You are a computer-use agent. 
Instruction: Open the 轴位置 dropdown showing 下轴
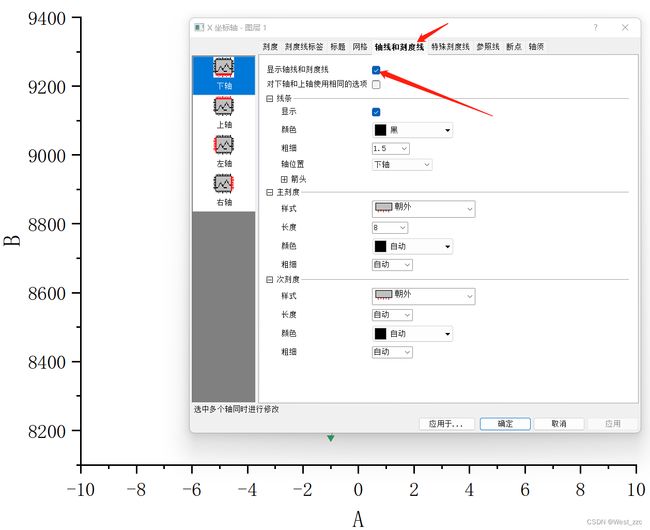[402, 164]
